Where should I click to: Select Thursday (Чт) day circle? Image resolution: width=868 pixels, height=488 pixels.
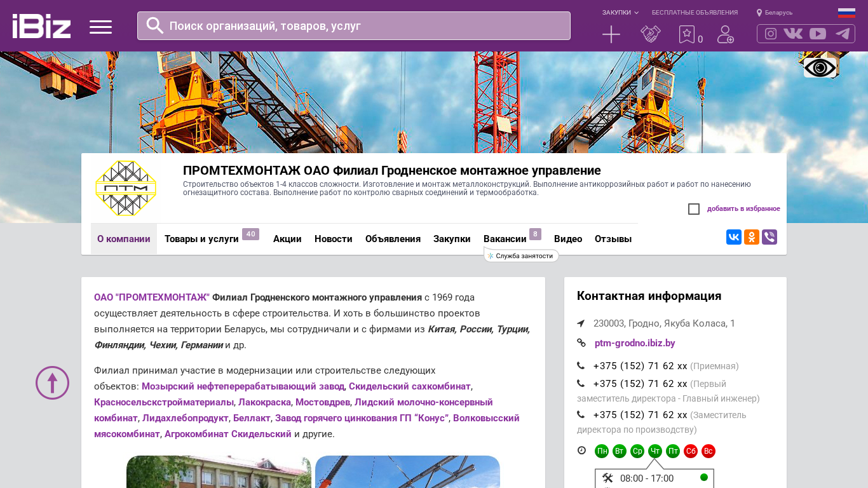pyautogui.click(x=655, y=451)
